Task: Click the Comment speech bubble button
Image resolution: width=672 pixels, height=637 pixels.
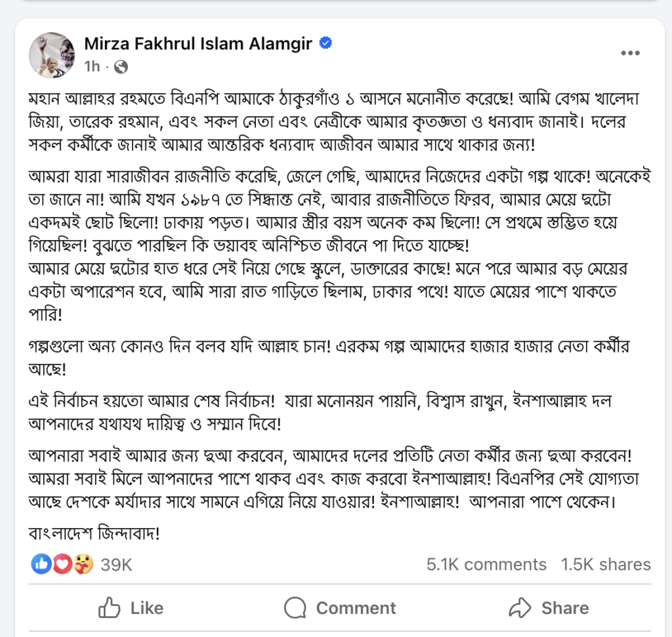Action: [x=341, y=608]
